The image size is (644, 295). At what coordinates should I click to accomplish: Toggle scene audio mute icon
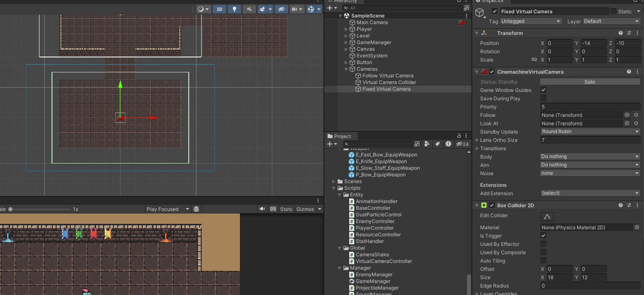coord(249,9)
